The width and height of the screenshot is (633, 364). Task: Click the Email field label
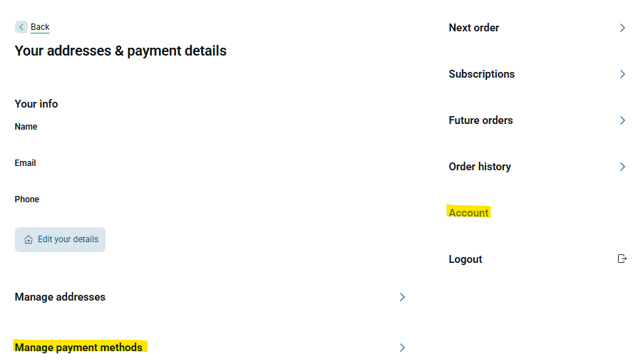click(26, 163)
